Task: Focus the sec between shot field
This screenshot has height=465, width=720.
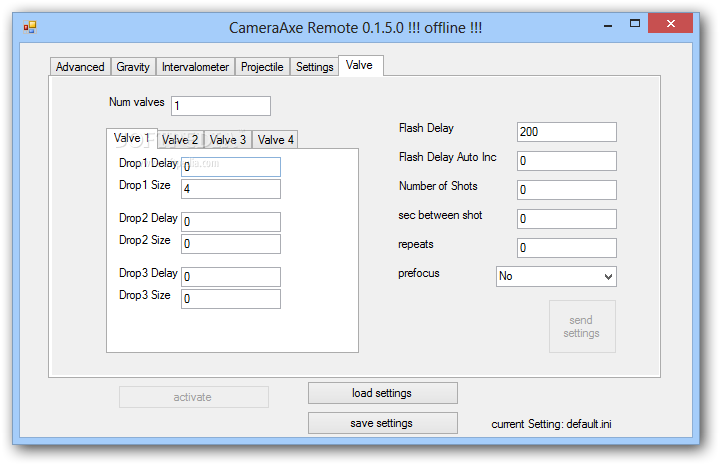Action: [x=567, y=219]
